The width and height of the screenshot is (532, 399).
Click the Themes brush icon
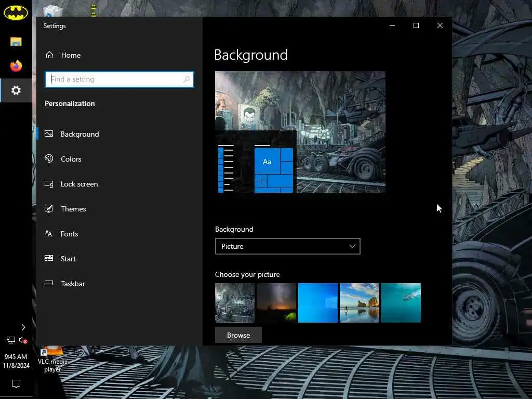(49, 209)
